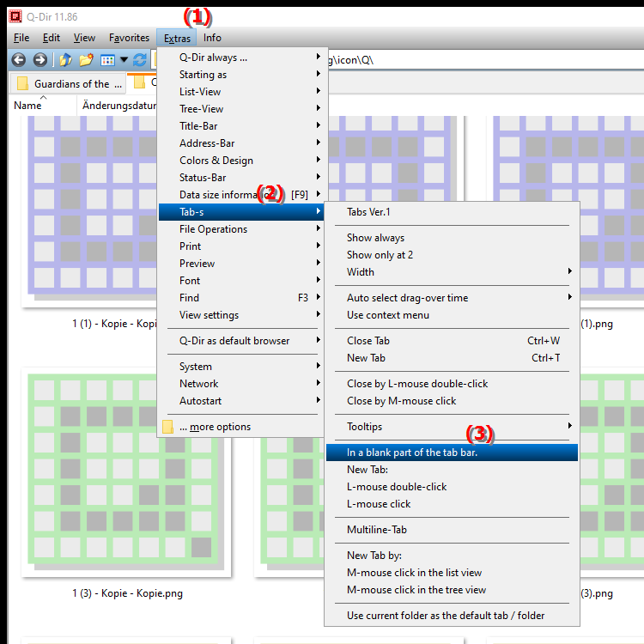The width and height of the screenshot is (644, 644).
Task: Open the Network submenu
Action: [x=241, y=384]
